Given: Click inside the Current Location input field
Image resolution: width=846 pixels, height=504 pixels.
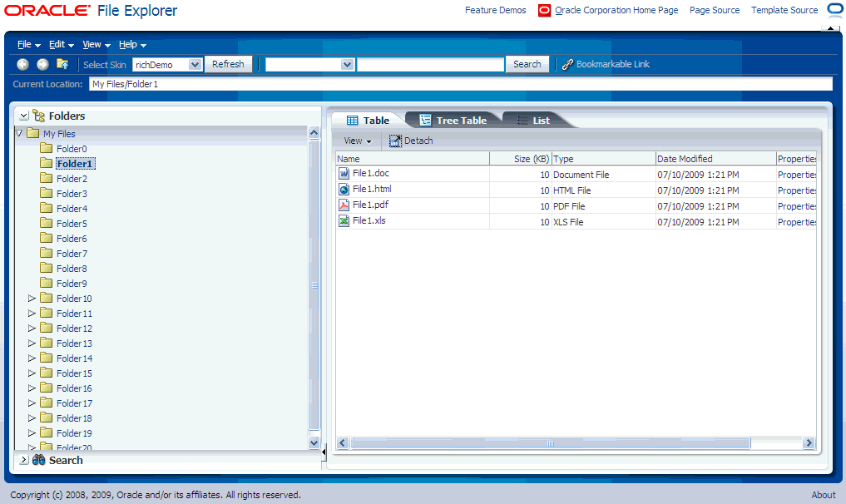Looking at the screenshot, I should [333, 83].
